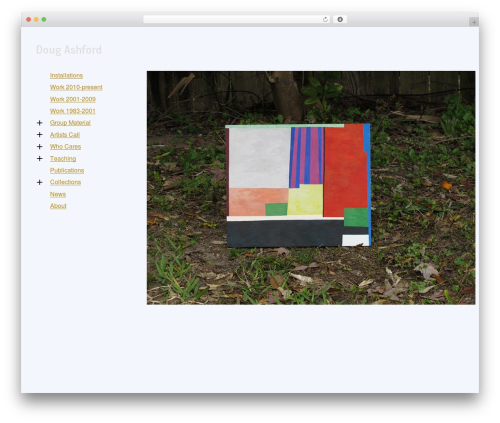
Task: Click the red close window button
Action: point(29,19)
